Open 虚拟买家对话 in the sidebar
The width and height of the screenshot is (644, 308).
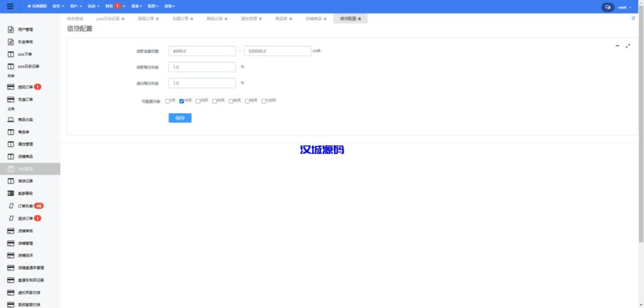(30, 292)
